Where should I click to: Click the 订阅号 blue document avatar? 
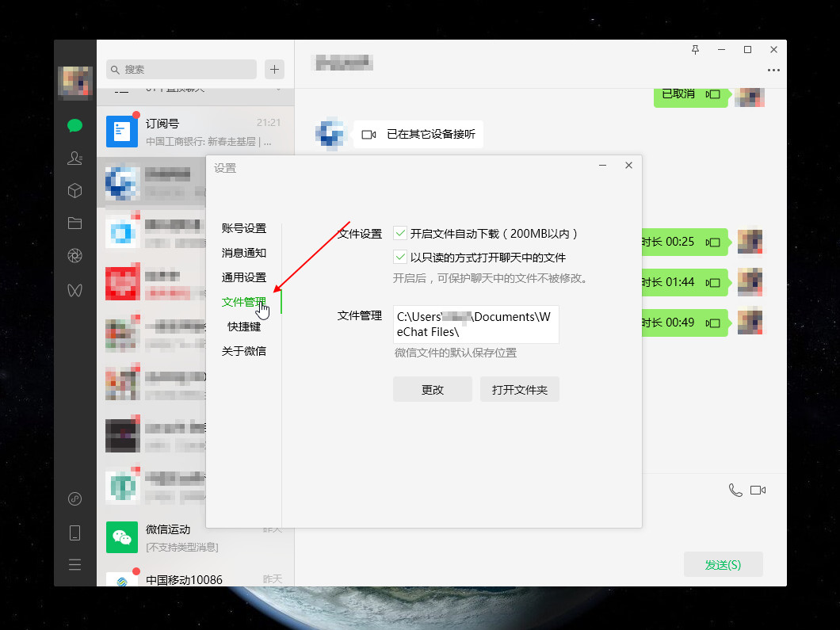121,132
